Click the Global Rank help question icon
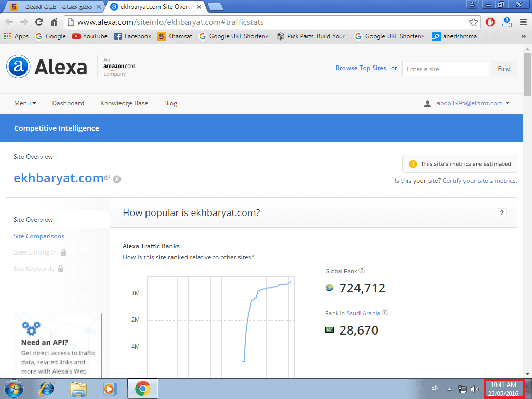This screenshot has height=399, width=532. click(362, 270)
